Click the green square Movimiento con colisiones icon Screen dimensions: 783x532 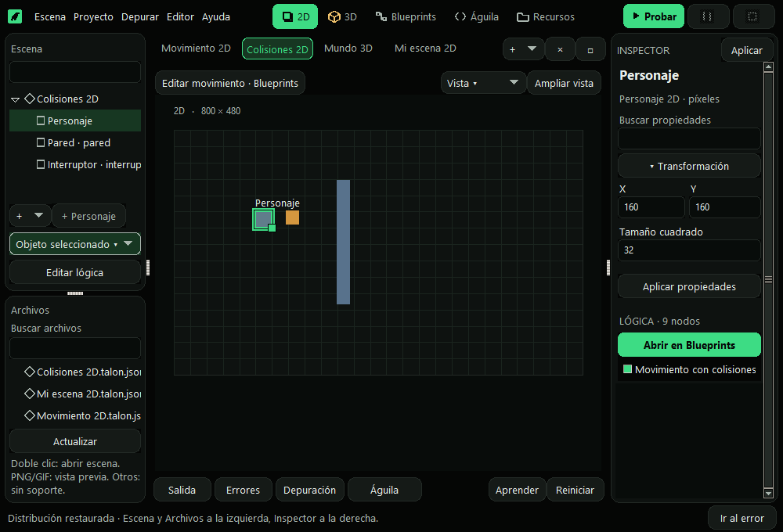pyautogui.click(x=628, y=369)
